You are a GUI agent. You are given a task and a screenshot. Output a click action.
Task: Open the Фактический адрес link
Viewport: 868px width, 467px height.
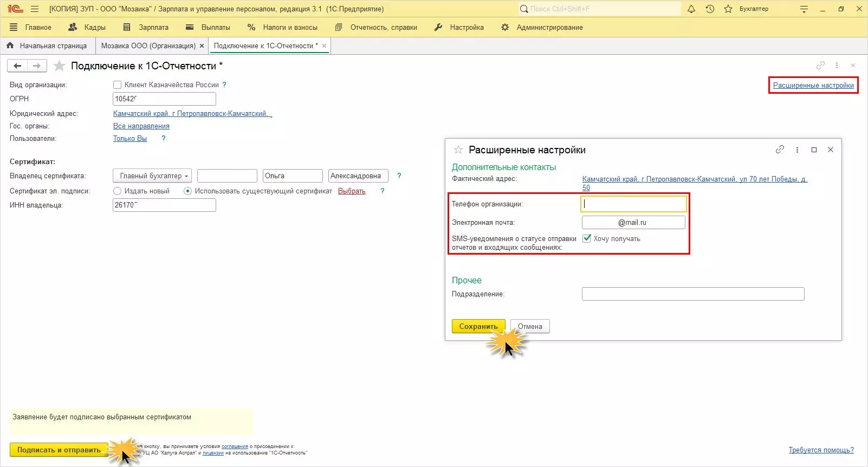tap(695, 183)
